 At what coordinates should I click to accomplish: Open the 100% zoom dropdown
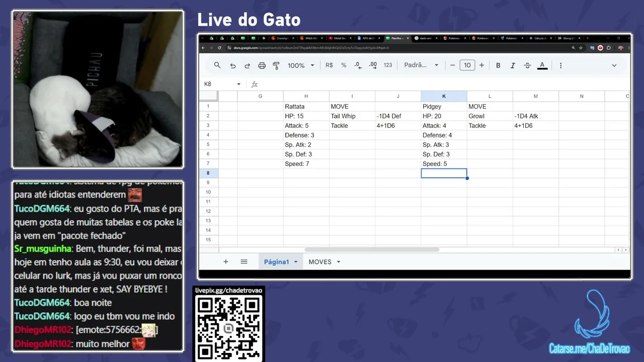(x=301, y=65)
